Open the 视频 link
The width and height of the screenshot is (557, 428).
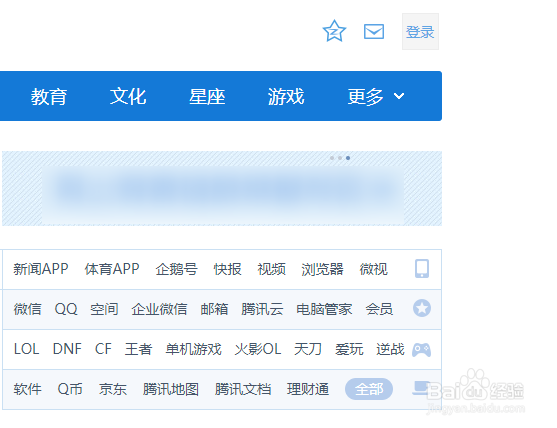pos(272,269)
